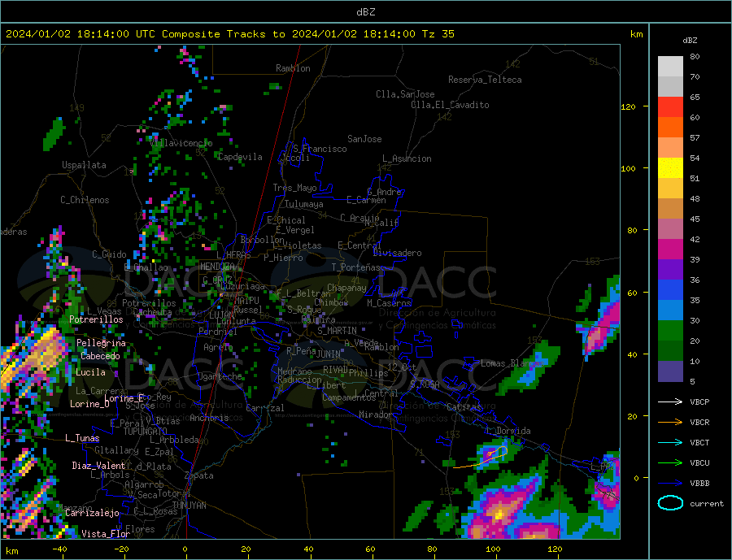Click the white Diaz_Valent label
The image size is (732, 560).
pyautogui.click(x=98, y=466)
